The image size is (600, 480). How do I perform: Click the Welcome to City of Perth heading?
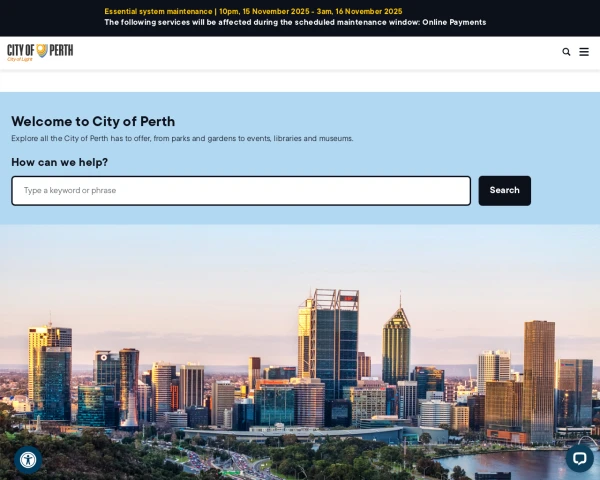tap(93, 121)
